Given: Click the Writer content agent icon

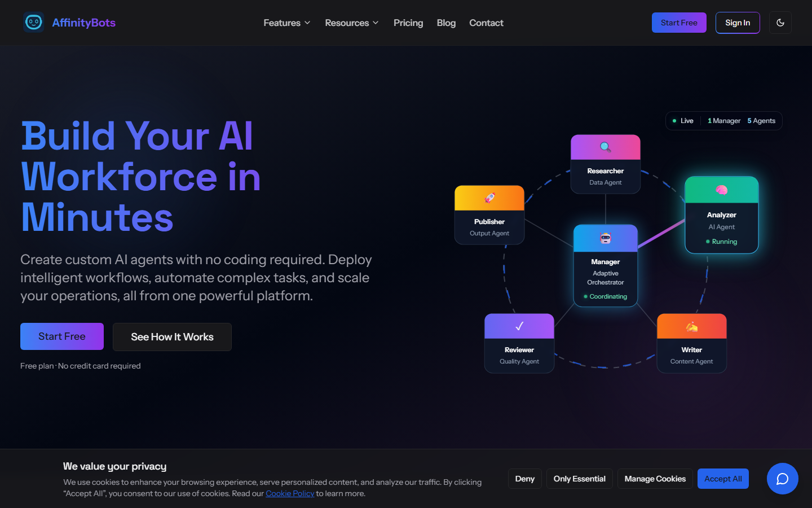Looking at the screenshot, I should pyautogui.click(x=691, y=325).
